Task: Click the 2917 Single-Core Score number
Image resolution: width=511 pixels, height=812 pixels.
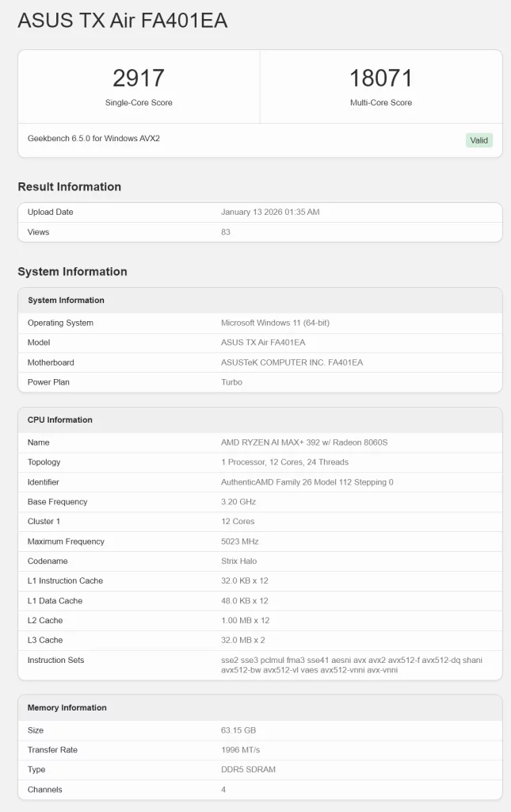Action: pos(139,79)
